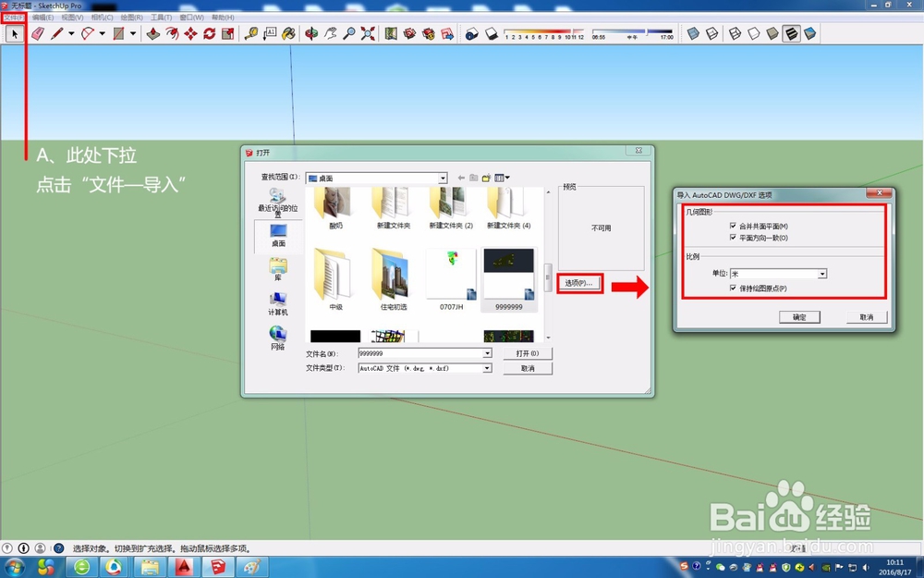924x578 pixels.
Task: Choose the Arc drawing tool
Action: [88, 33]
